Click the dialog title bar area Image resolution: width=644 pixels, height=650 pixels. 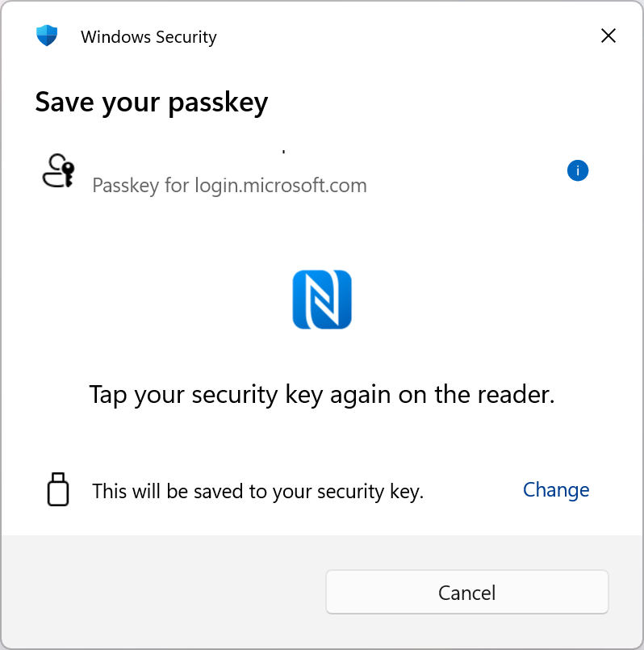(322, 36)
